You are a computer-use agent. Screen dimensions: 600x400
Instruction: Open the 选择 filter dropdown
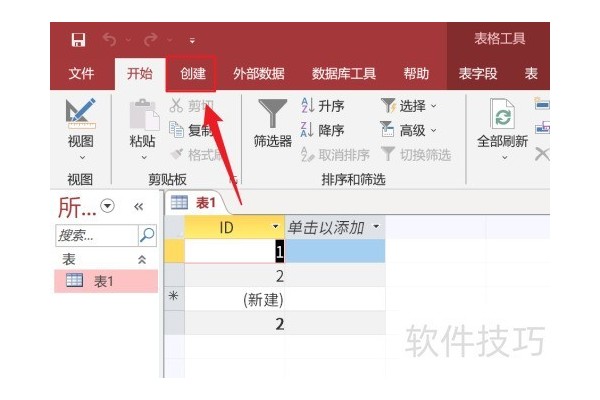[409, 106]
